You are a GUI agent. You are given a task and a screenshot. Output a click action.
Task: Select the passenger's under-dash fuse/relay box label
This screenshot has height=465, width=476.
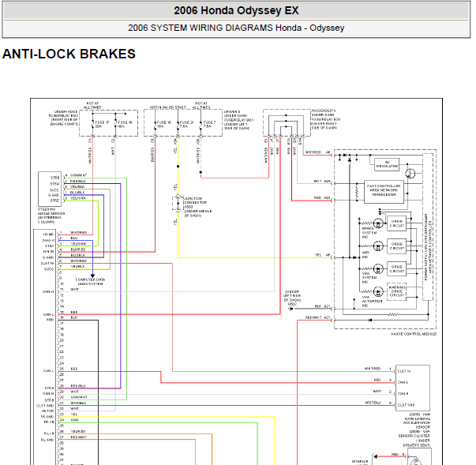326,119
